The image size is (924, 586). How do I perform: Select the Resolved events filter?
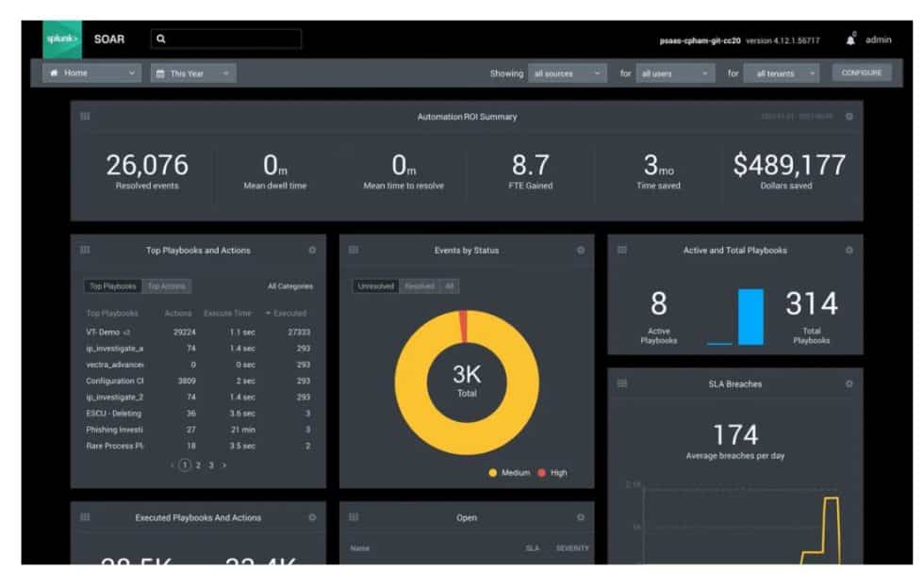click(x=421, y=285)
